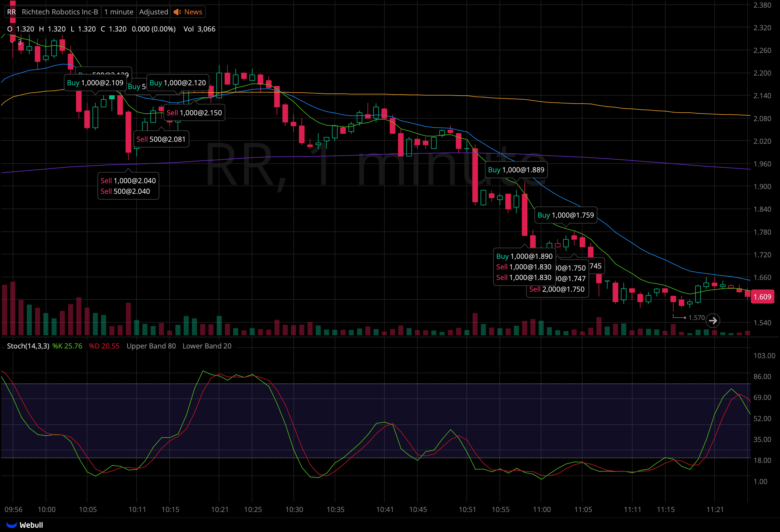This screenshot has height=532, width=780.
Task: Select the Richtech Robotics Inc-B title
Action: tap(60, 12)
